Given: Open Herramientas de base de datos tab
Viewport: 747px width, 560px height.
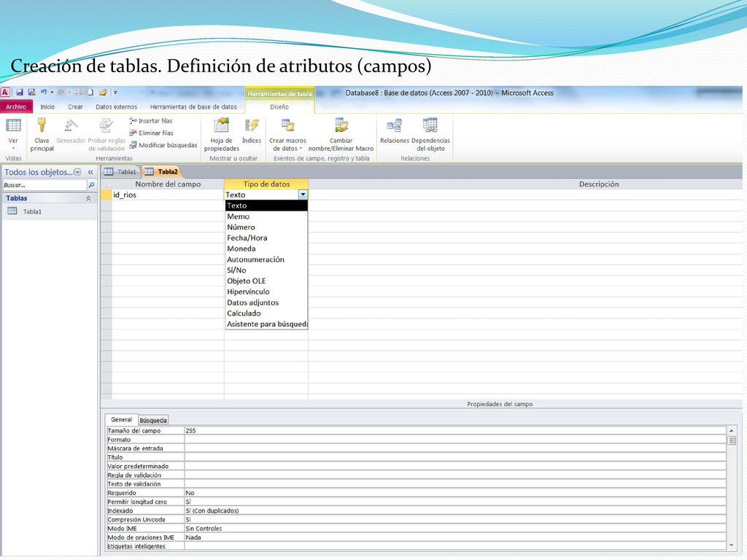Looking at the screenshot, I should point(193,106).
